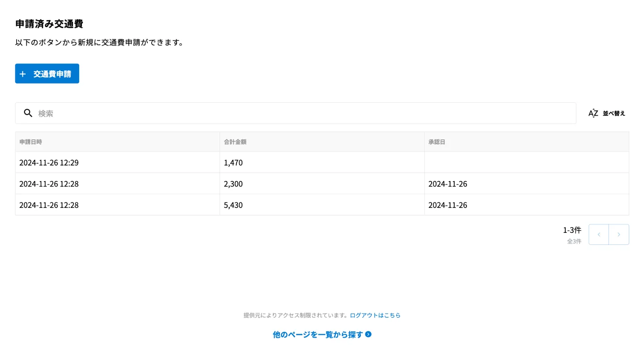Viewport: 644px width, 362px height.
Task: Click the previous page chevron arrow
Action: 599,235
